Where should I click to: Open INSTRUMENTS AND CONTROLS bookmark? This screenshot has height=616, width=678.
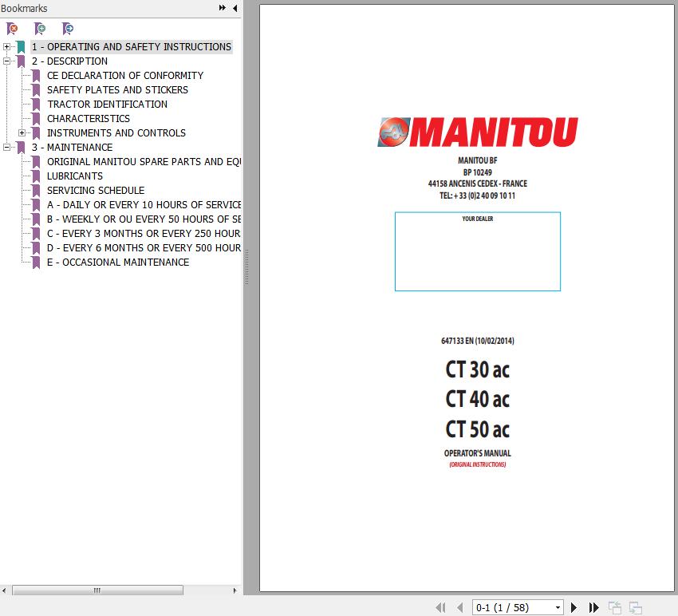pyautogui.click(x=116, y=132)
